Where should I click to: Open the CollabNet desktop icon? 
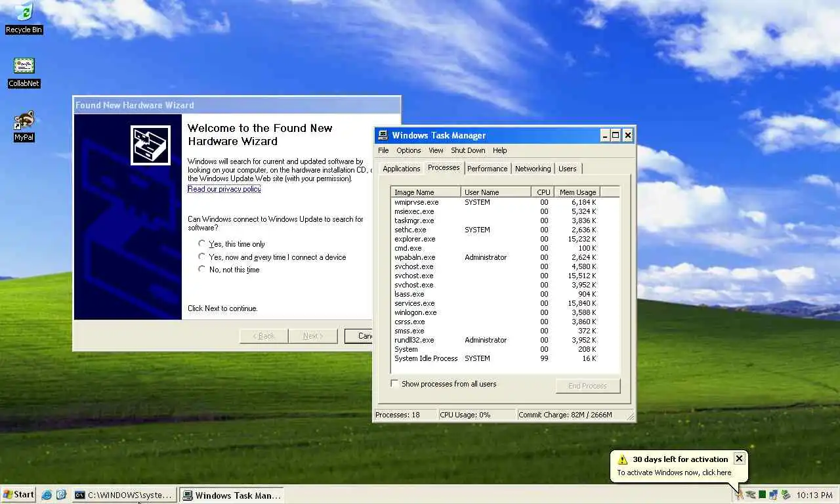[x=24, y=72]
